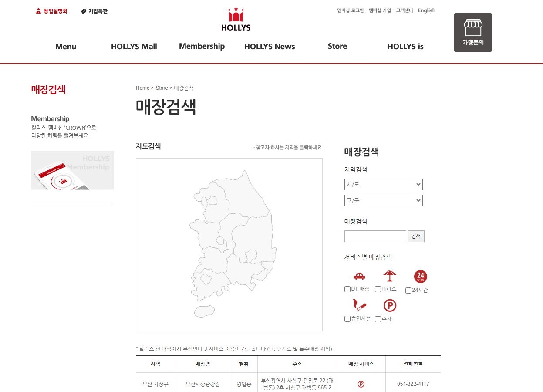
Task: Check the 테라스 checkbox
Action: [x=378, y=289]
